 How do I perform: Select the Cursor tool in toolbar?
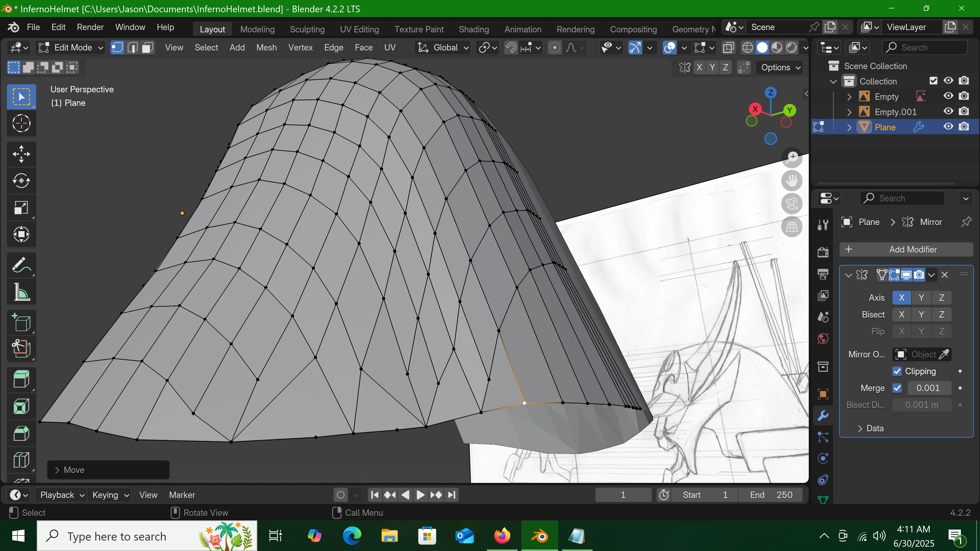point(21,123)
